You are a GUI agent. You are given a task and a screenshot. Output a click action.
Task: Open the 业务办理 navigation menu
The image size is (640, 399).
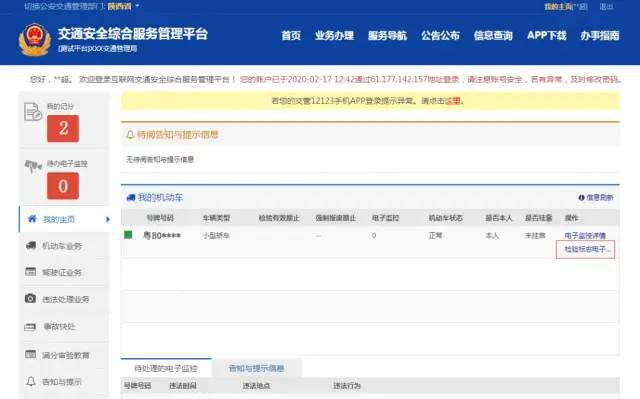coord(334,35)
